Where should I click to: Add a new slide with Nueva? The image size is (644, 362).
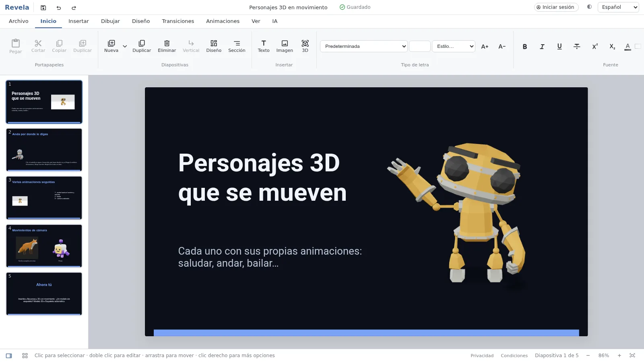(111, 46)
